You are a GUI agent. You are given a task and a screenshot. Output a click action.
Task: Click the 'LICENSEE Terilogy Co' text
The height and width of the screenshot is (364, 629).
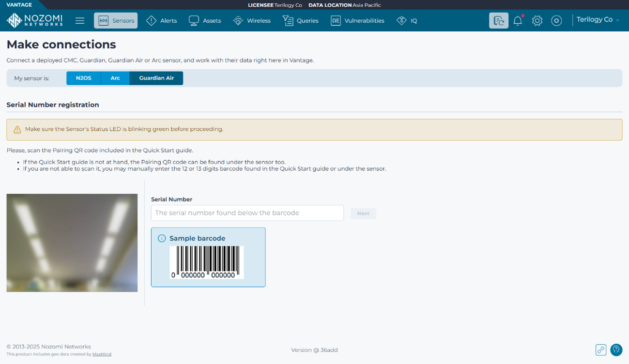tap(275, 5)
